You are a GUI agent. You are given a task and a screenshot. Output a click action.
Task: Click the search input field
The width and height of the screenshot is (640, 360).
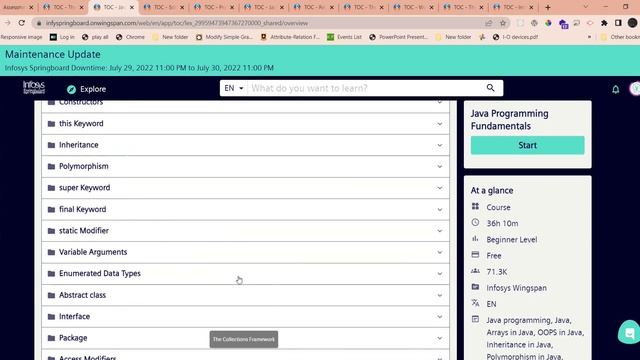365,88
